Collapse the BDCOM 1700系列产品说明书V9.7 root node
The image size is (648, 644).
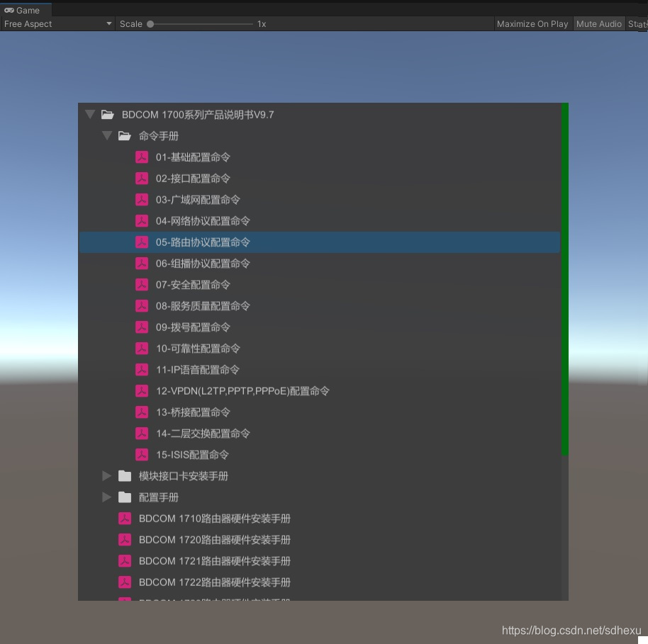90,115
